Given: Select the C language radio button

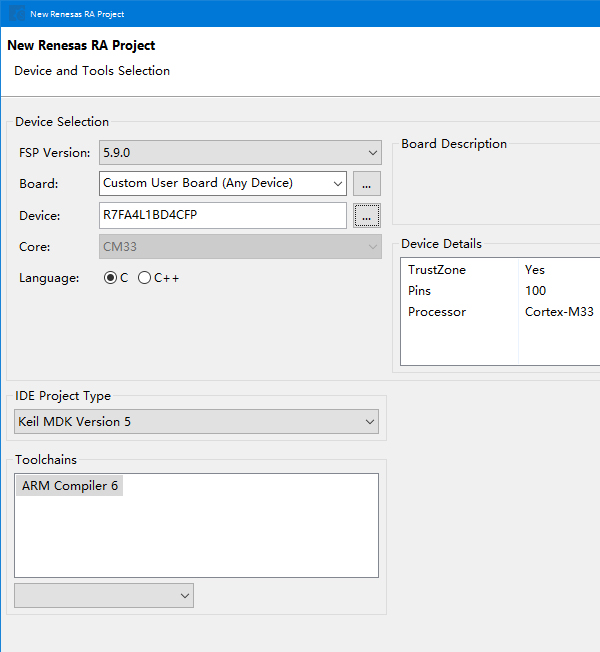Looking at the screenshot, I should (x=110, y=278).
